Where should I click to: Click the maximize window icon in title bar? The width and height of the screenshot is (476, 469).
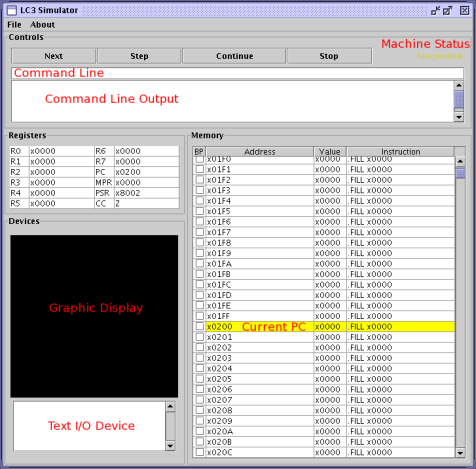click(447, 11)
